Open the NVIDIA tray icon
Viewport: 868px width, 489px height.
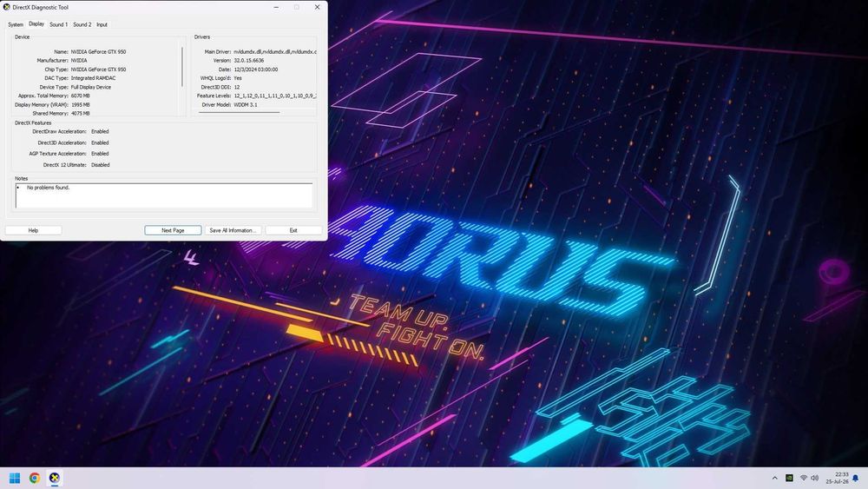pyautogui.click(x=789, y=478)
